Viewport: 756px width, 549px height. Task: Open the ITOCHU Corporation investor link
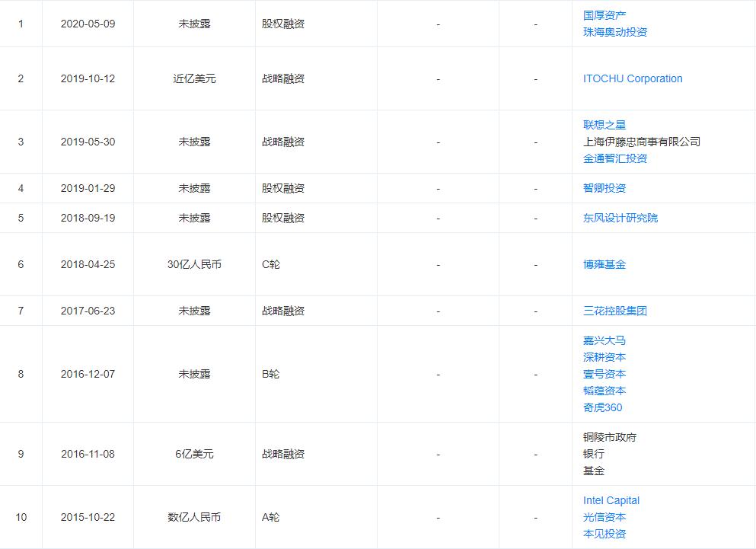pyautogui.click(x=633, y=78)
